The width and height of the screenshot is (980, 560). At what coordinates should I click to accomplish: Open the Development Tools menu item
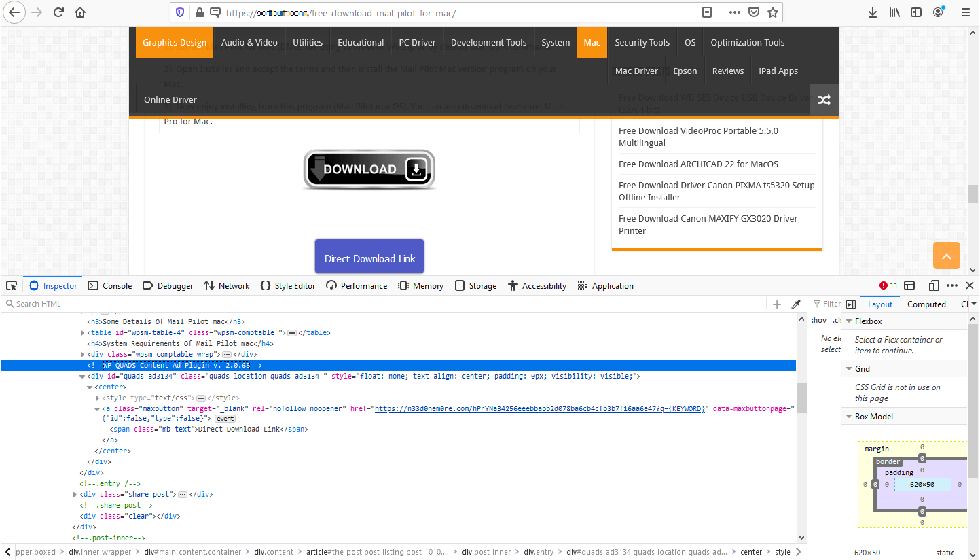[x=489, y=42]
